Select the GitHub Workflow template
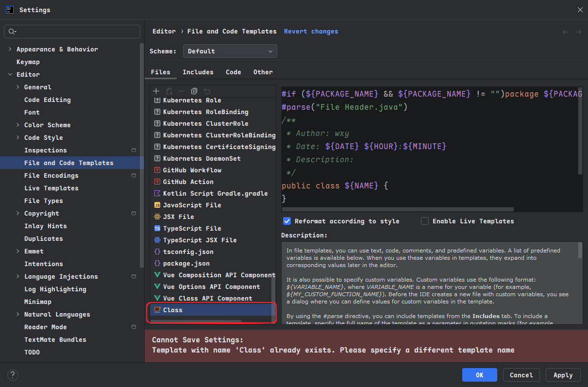The width and height of the screenshot is (588, 387). point(192,170)
